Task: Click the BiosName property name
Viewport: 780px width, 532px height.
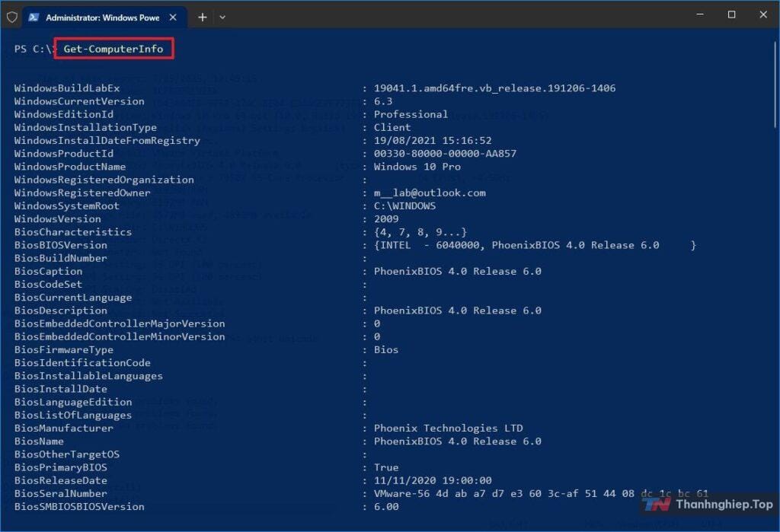Action: (39, 441)
